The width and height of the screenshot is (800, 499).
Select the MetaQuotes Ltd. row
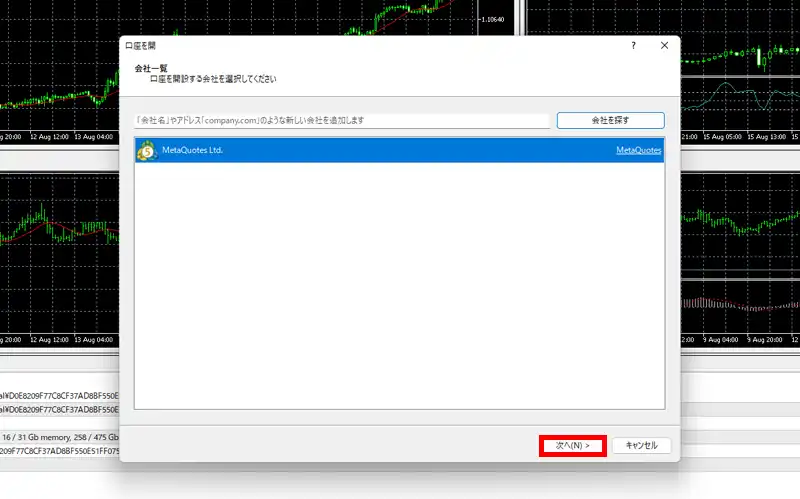click(x=399, y=150)
